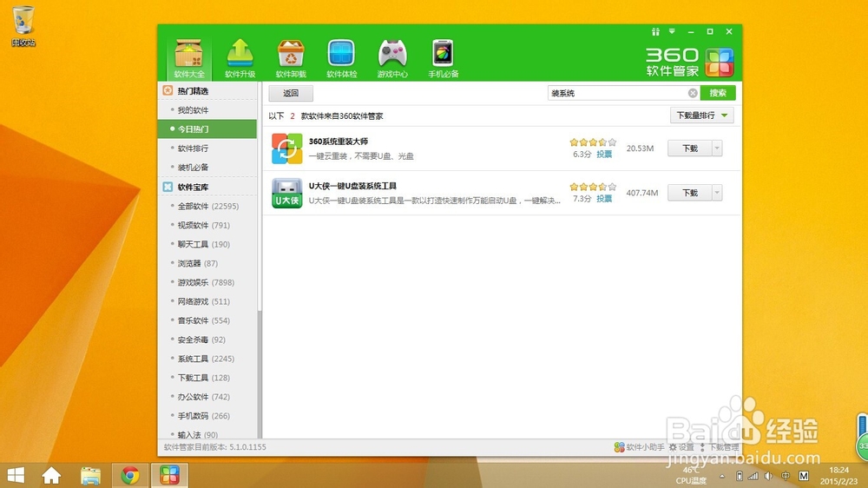Click the 360系统重装大师 app icon
The image size is (868, 488).
click(286, 148)
